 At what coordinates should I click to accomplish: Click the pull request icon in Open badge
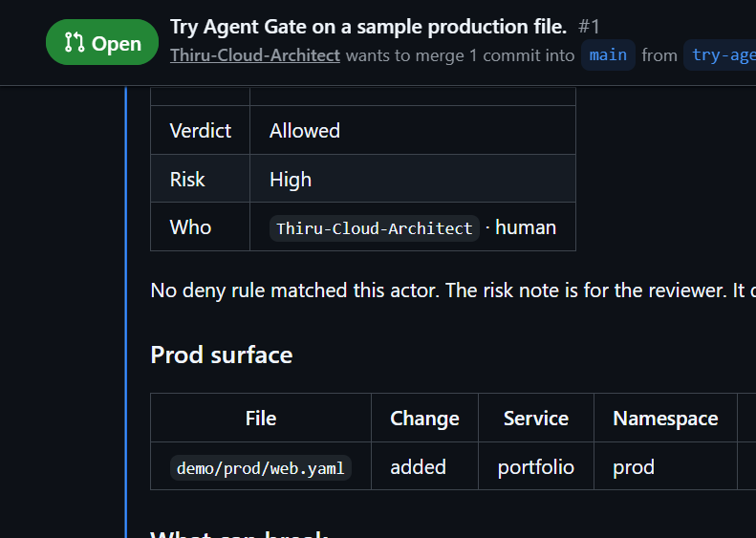[x=75, y=42]
